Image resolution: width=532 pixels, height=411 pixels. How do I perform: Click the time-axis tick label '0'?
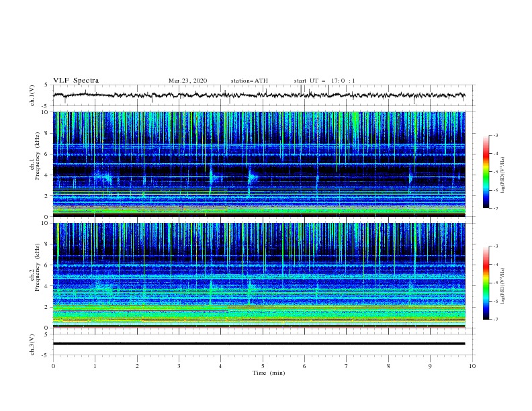[53, 366]
